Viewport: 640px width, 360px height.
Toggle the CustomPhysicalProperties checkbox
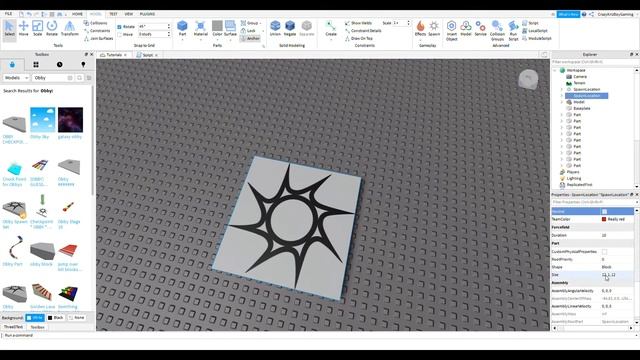coord(604,251)
